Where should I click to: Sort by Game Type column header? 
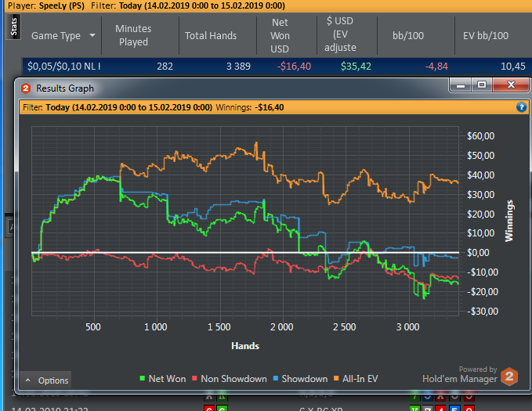tap(56, 35)
